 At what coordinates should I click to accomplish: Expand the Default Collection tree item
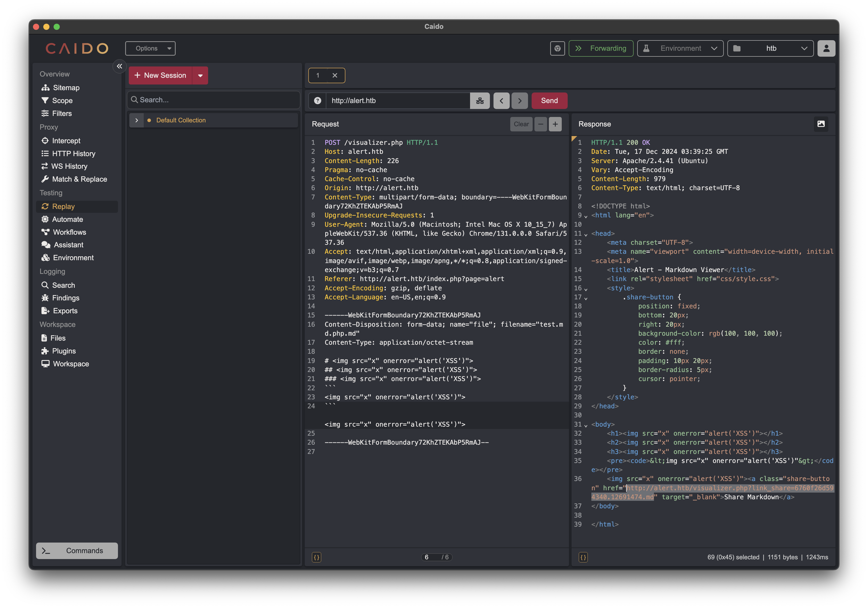tap(137, 120)
